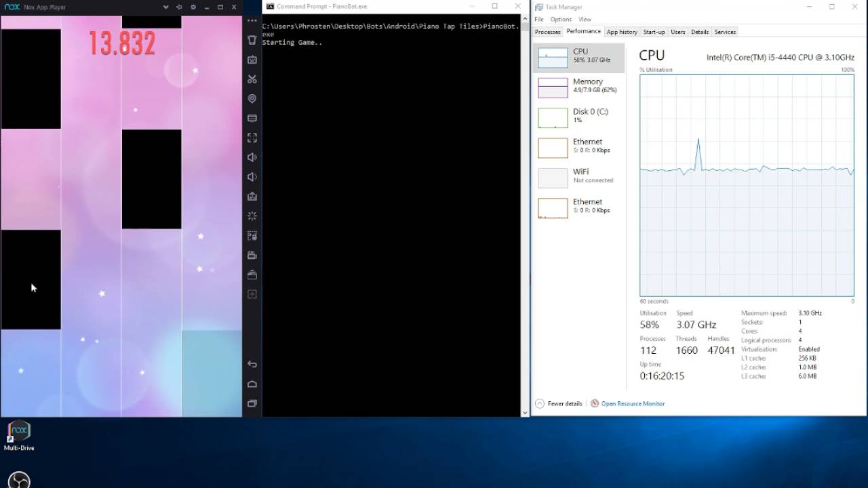Click the '3.07 GHz' speed value
Viewport: 868px width, 488px height.
pyautogui.click(x=696, y=325)
